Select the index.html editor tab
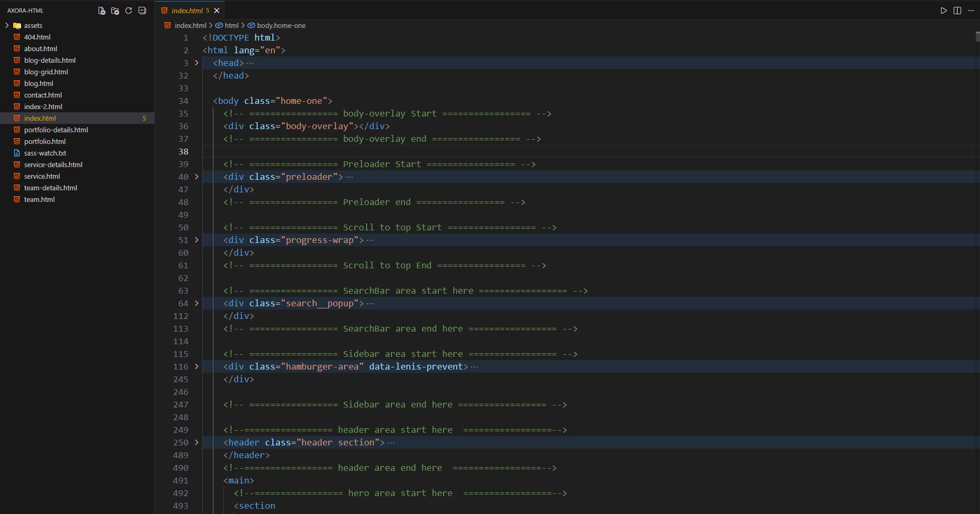 point(187,11)
